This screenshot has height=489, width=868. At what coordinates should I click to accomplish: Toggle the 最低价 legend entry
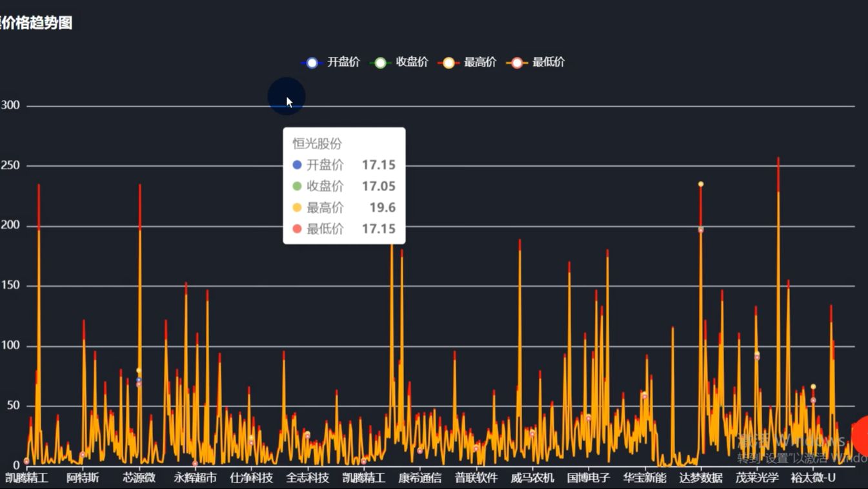click(536, 63)
